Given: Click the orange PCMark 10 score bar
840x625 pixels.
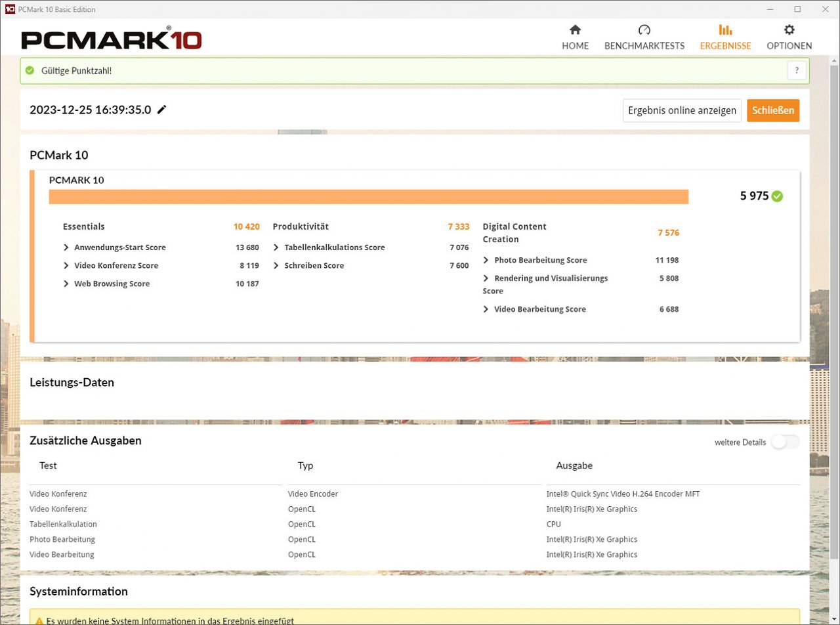Looking at the screenshot, I should click(x=368, y=197).
